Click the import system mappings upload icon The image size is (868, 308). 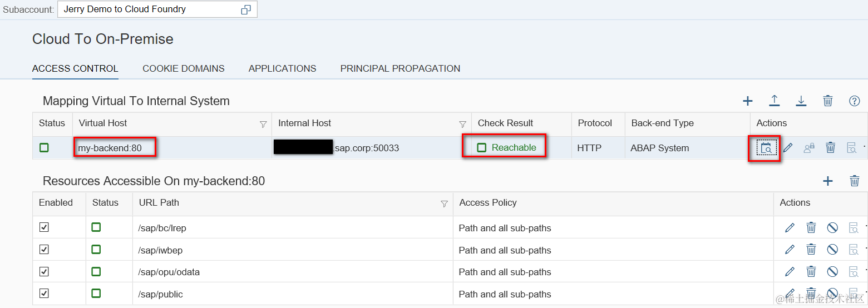pos(774,101)
